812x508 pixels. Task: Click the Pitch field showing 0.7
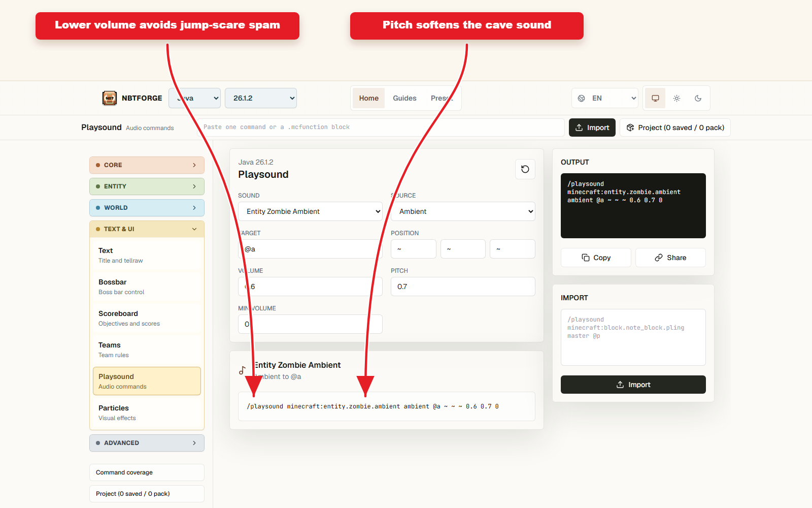click(x=463, y=287)
